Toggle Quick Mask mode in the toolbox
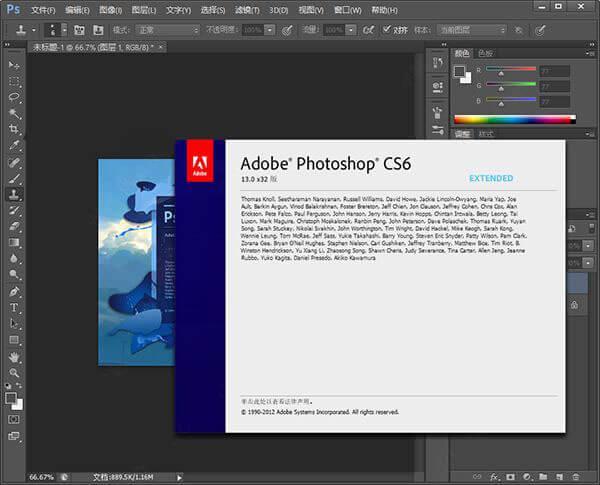Viewport: 600px width, 485px height. [x=14, y=420]
